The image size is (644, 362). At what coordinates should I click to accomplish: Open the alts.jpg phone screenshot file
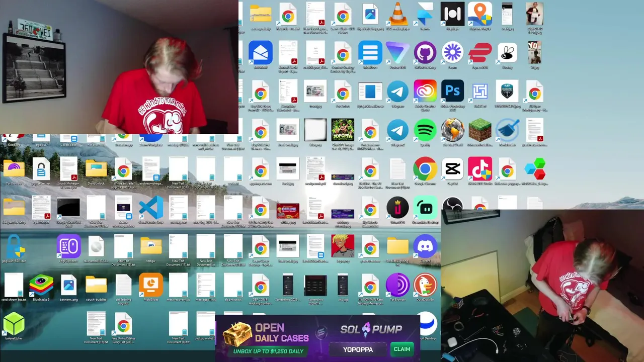(343, 286)
